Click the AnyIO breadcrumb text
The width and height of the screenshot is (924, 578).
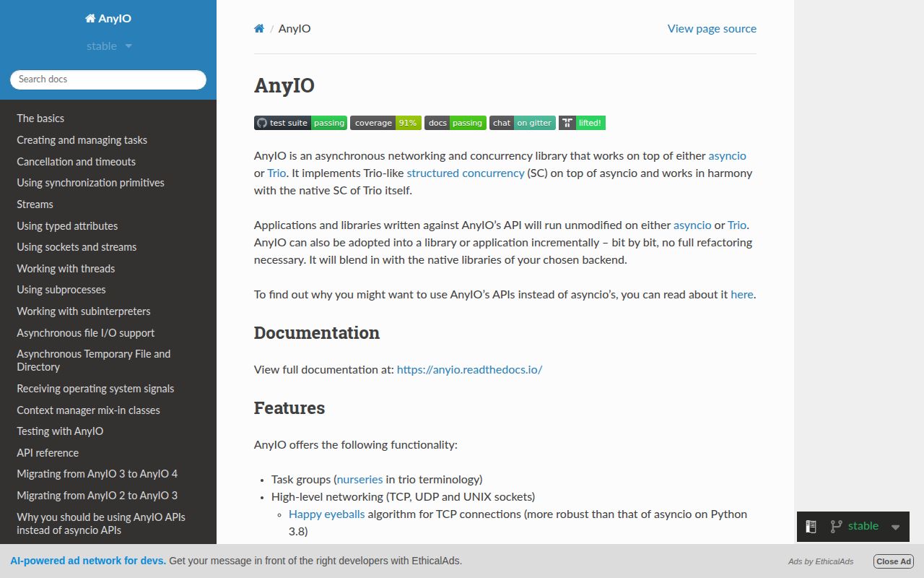(x=295, y=29)
